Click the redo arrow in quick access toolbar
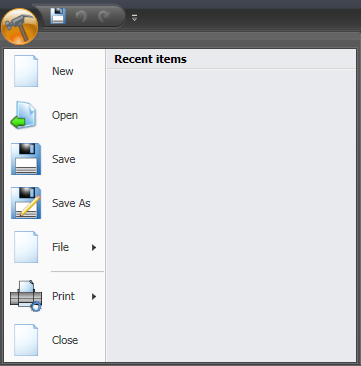This screenshot has height=366, width=361. point(105,16)
